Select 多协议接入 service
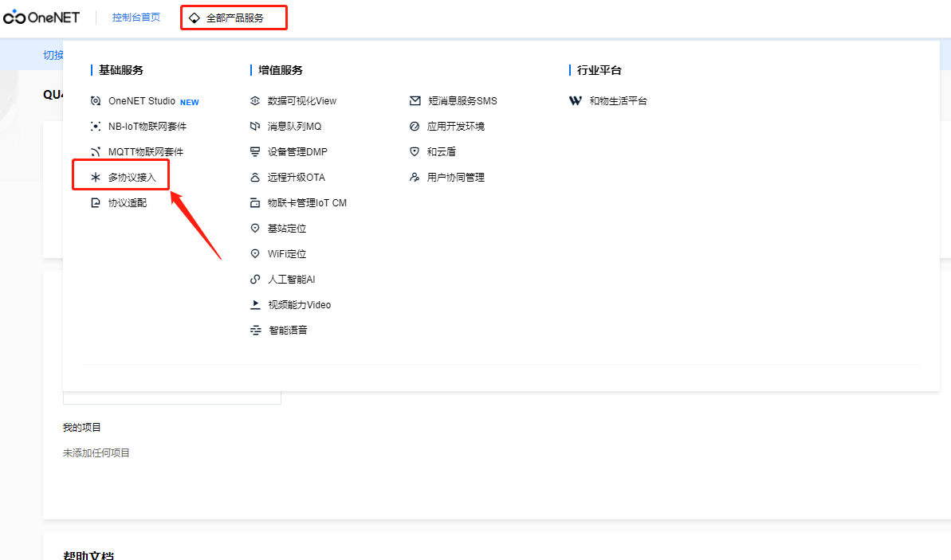The image size is (951, 560). 132,178
